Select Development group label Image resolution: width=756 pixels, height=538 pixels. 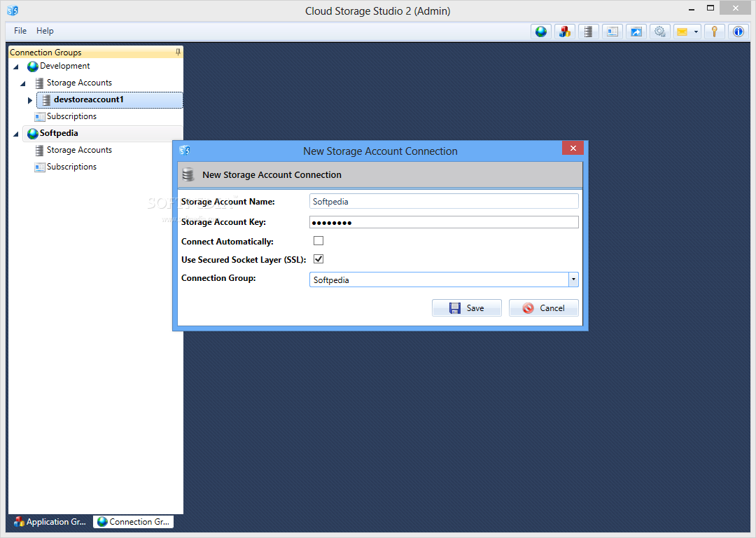coord(64,66)
